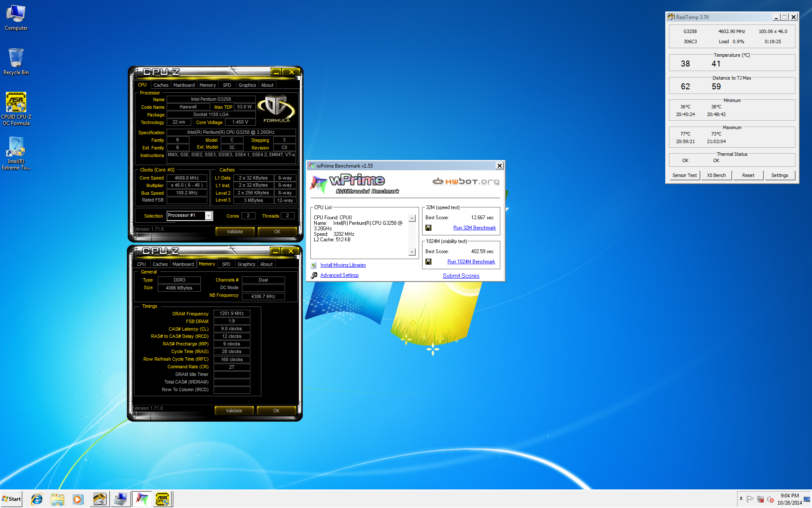812x508 pixels.
Task: Click the Core Voltage value 1.450 V
Action: [x=240, y=122]
